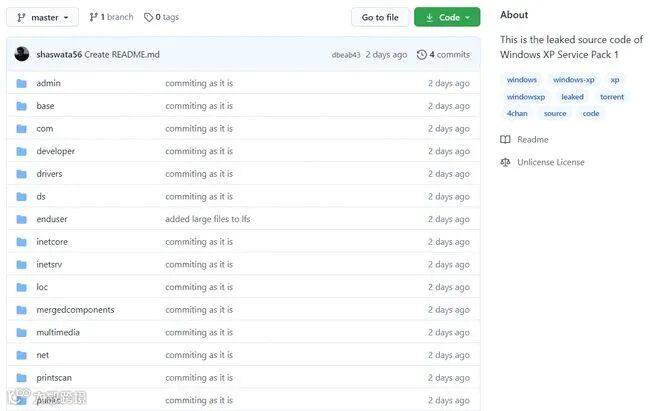Click the folder icon beside loc
The height and width of the screenshot is (411, 650).
(22, 287)
